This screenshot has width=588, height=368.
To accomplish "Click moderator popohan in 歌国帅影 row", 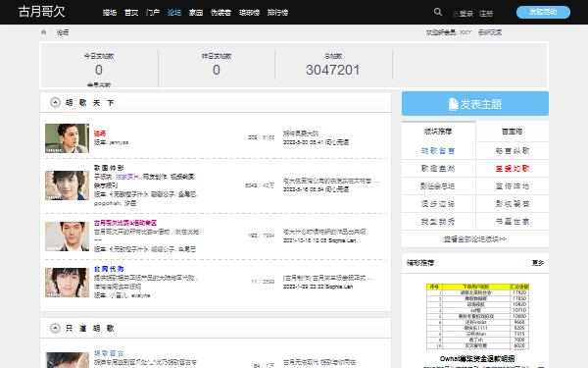I will click(107, 203).
